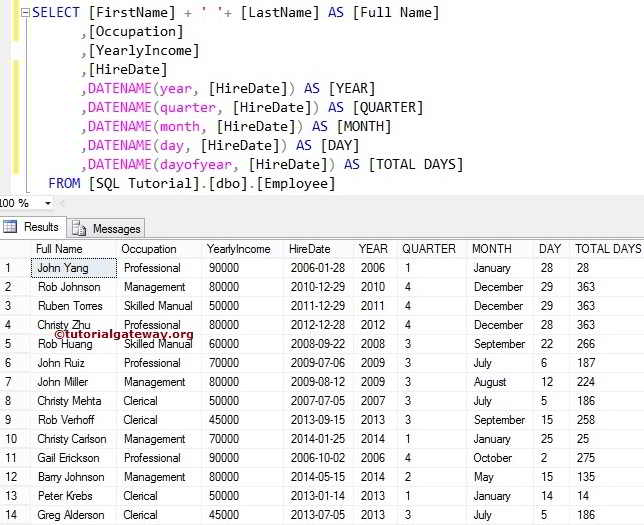Click the Results grid icon

9,227
